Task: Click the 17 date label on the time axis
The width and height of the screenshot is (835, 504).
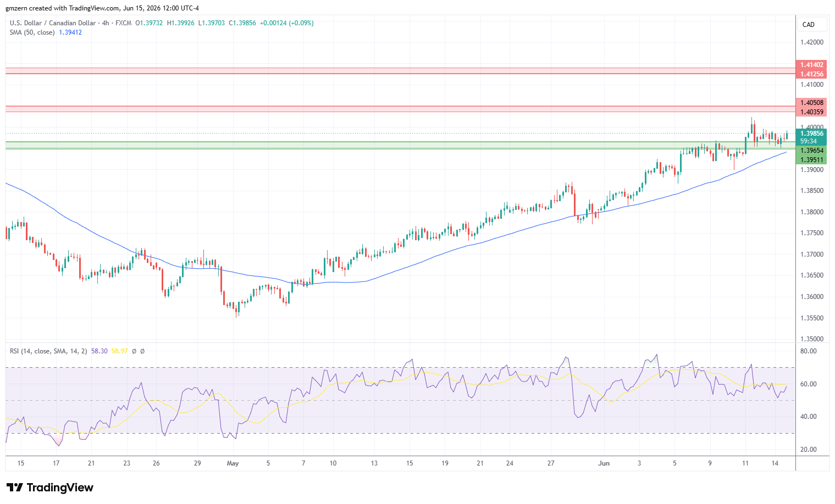Action: (56, 463)
